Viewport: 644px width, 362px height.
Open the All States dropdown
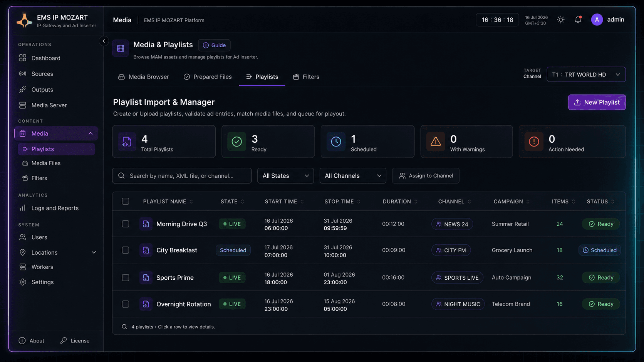tap(285, 175)
